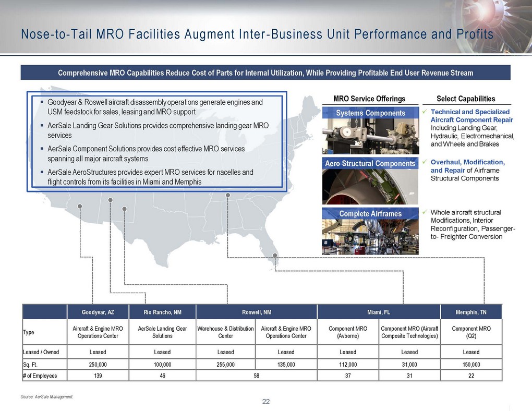Click the 'Leased / Owned' row label

coord(41,352)
